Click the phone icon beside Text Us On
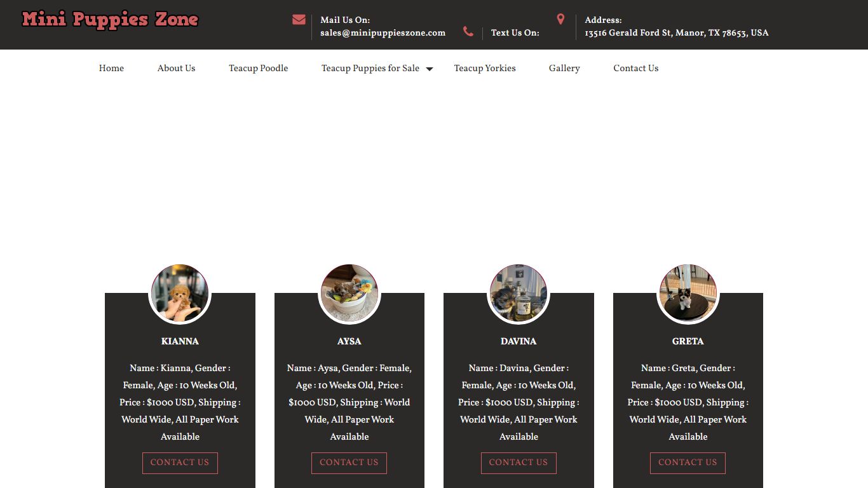 [x=468, y=32]
